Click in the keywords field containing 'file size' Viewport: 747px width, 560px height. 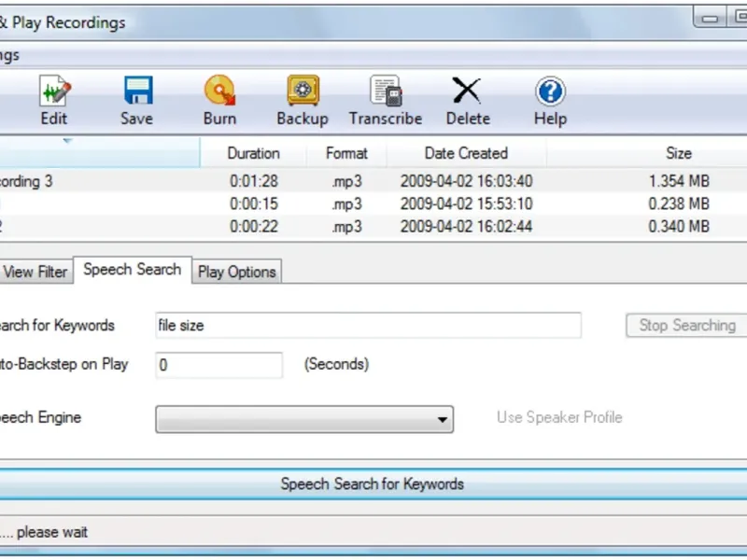coord(368,326)
